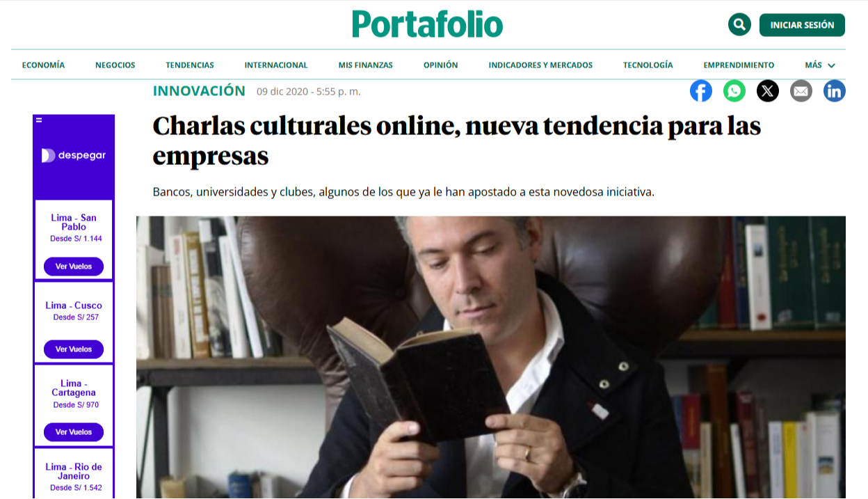Viewport: 868px width, 499px height.
Task: Open the INNOVACIÓN category link
Action: (x=199, y=90)
